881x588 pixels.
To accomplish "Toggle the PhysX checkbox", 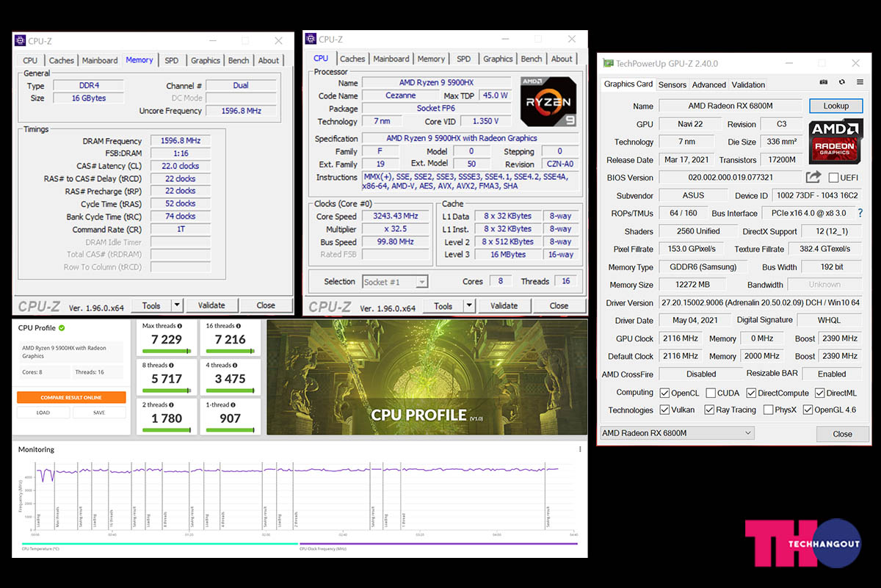I will coord(768,410).
